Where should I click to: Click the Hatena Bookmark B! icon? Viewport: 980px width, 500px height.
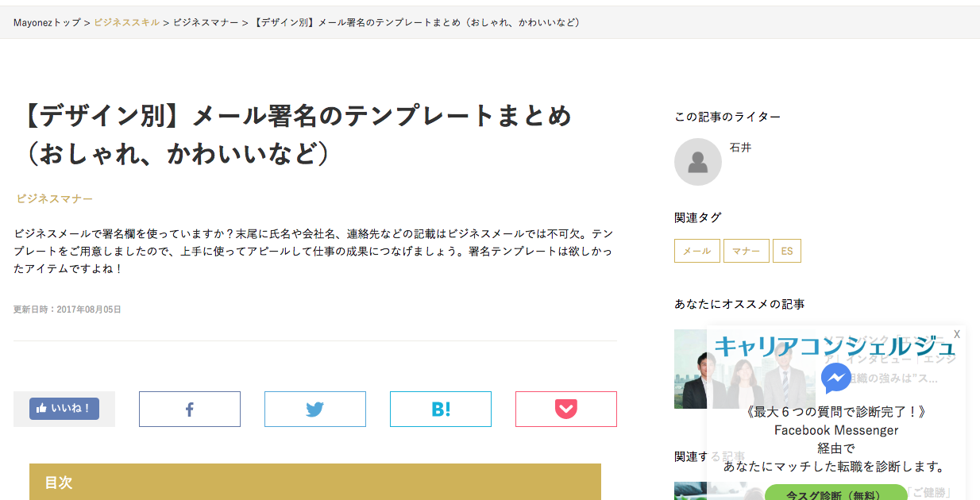point(441,410)
